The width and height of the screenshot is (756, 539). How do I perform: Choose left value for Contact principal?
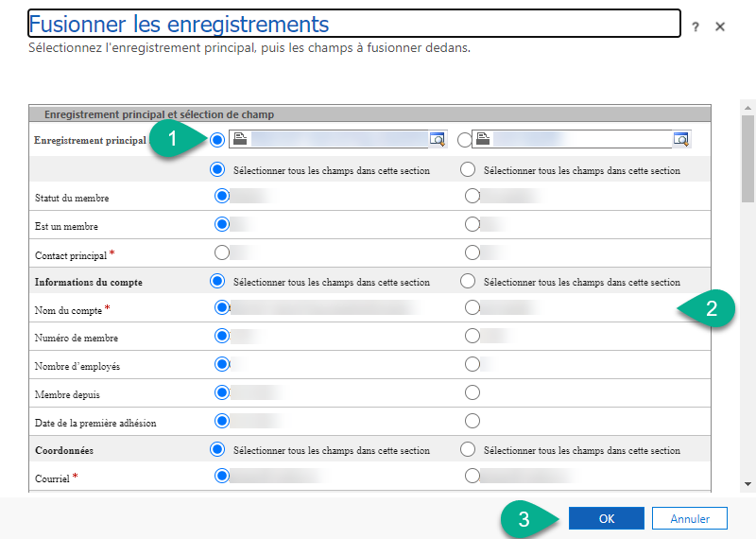coord(222,252)
